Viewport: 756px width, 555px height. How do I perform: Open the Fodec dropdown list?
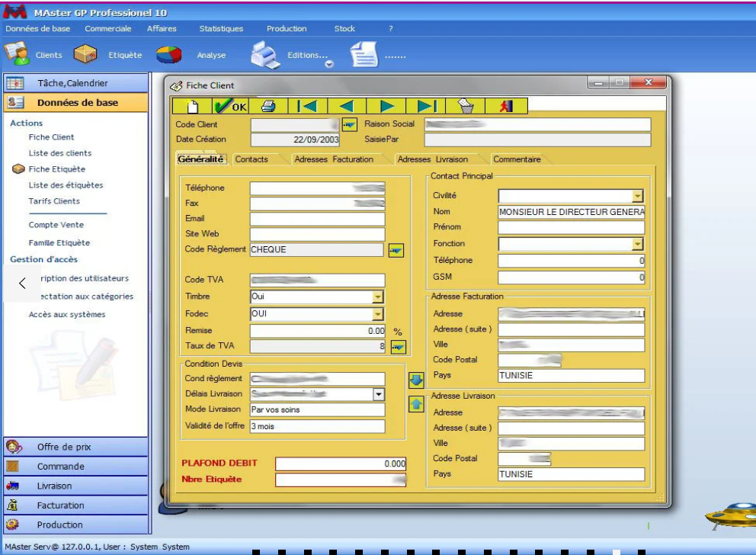[378, 314]
